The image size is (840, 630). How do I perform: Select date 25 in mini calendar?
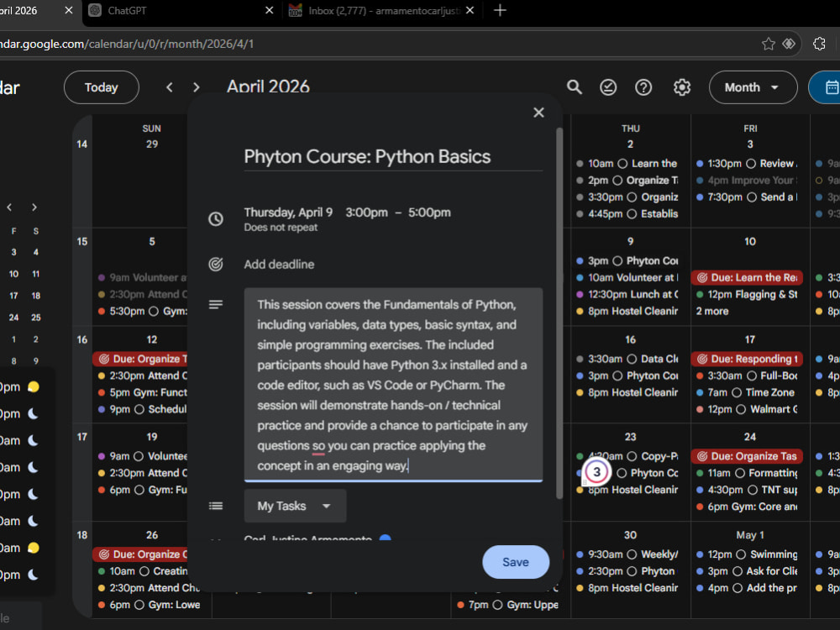click(x=36, y=318)
